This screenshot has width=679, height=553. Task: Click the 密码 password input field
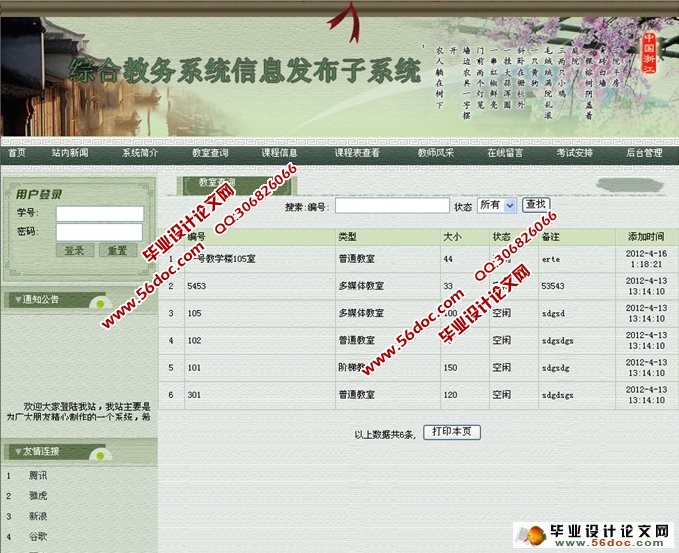(x=99, y=232)
